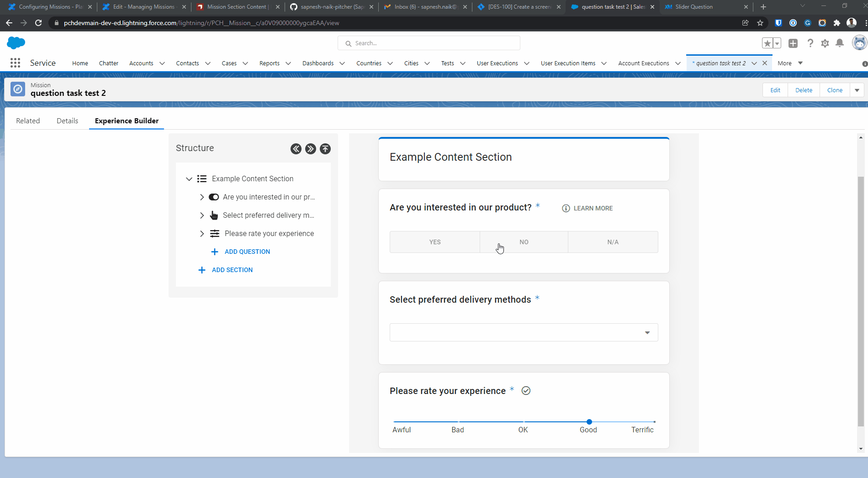This screenshot has width=868, height=478.
Task: Select the YES answer option
Action: point(435,242)
